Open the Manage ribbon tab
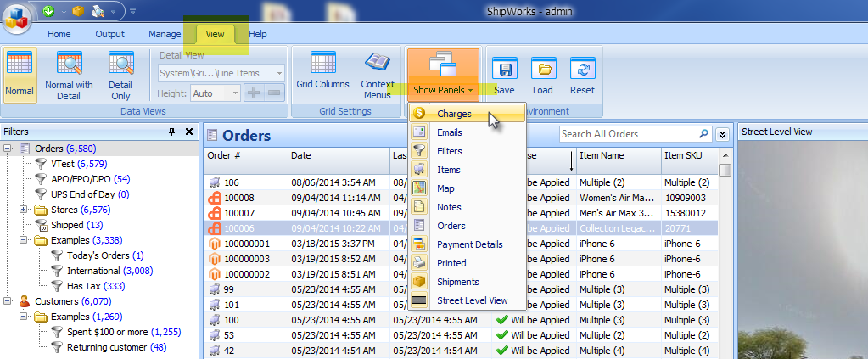Viewport: 868px width, 359px height. 165,34
